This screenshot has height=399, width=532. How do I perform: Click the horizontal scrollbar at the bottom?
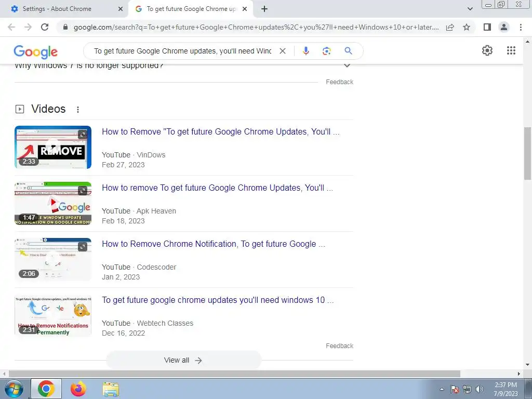[234, 374]
